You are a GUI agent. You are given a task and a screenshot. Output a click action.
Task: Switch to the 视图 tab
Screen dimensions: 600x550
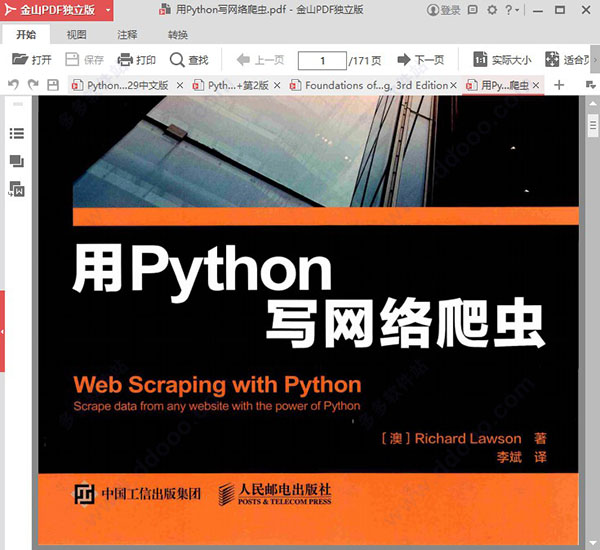tap(77, 35)
